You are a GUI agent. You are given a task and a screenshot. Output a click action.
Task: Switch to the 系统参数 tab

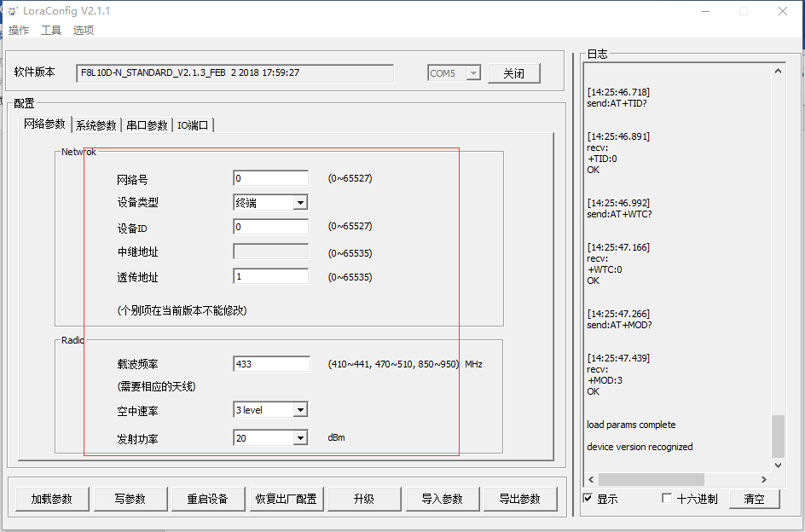coord(96,125)
